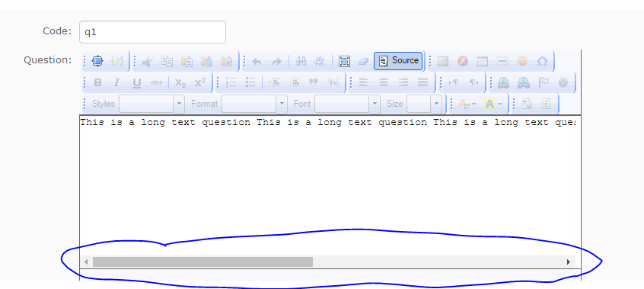Click the Bold formatting icon
The width and height of the screenshot is (644, 289).
[x=97, y=82]
